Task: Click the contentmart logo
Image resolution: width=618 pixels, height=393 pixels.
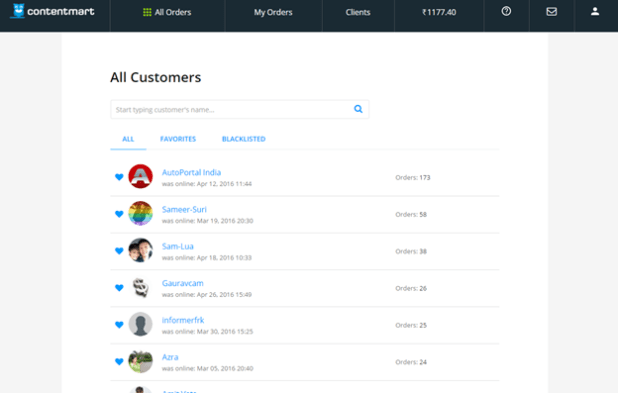Action: point(52,11)
